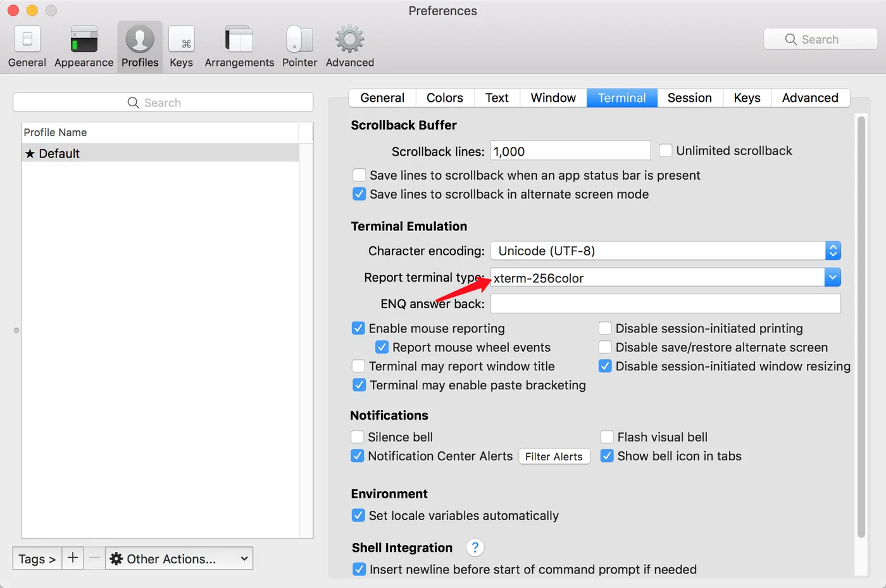Open Report terminal type dropdown arrow
886x588 pixels.
pos(833,277)
